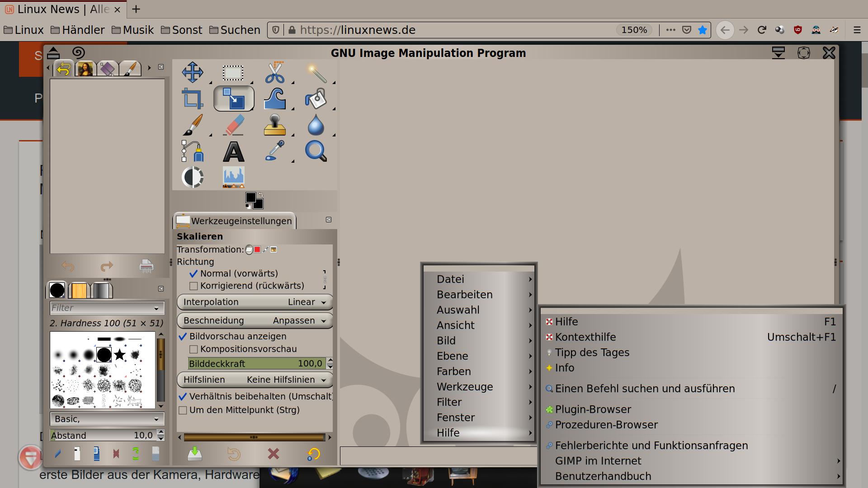Select the Eraser tool
This screenshot has width=868, height=488.
coord(234,125)
